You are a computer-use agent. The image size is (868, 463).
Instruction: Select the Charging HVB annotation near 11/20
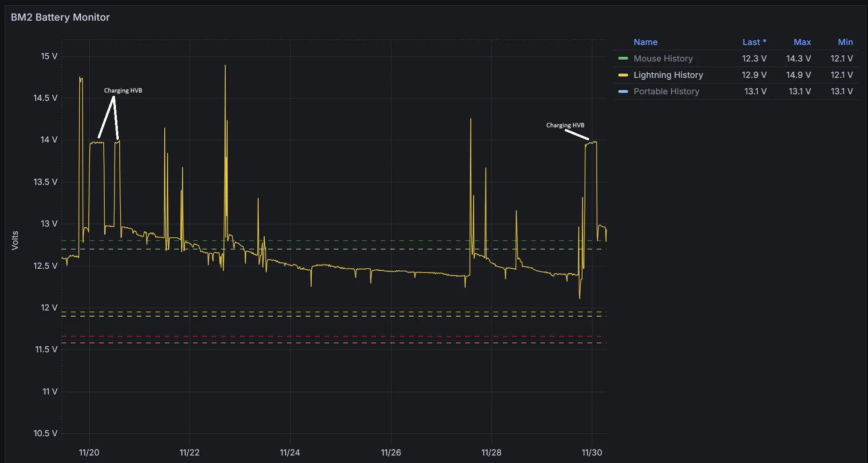123,91
